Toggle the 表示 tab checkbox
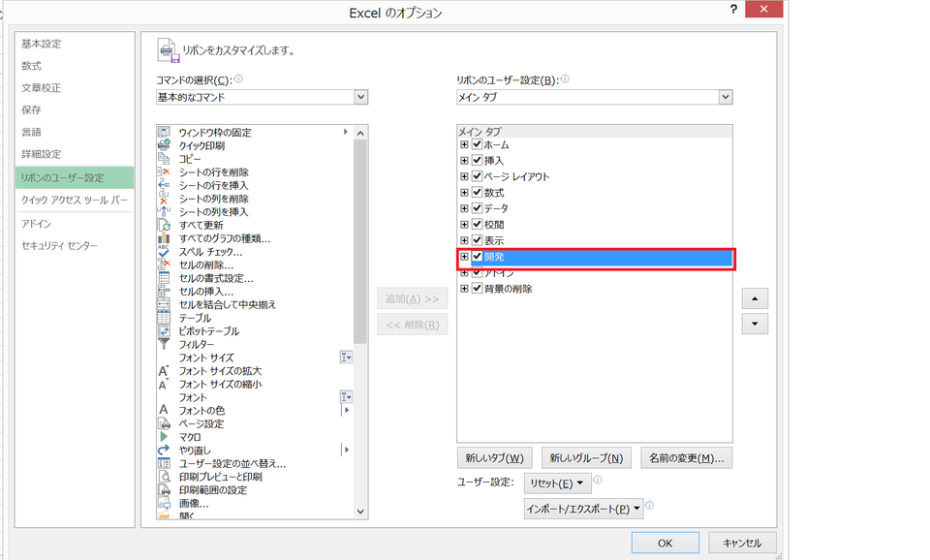 pyautogui.click(x=477, y=240)
